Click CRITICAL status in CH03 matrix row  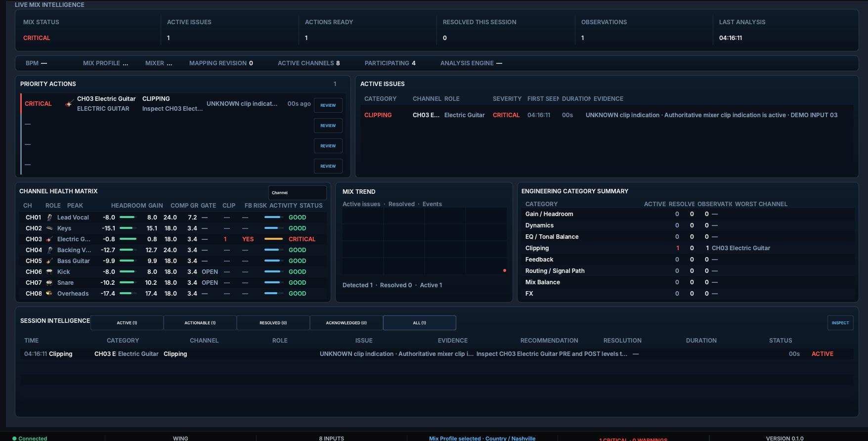302,239
